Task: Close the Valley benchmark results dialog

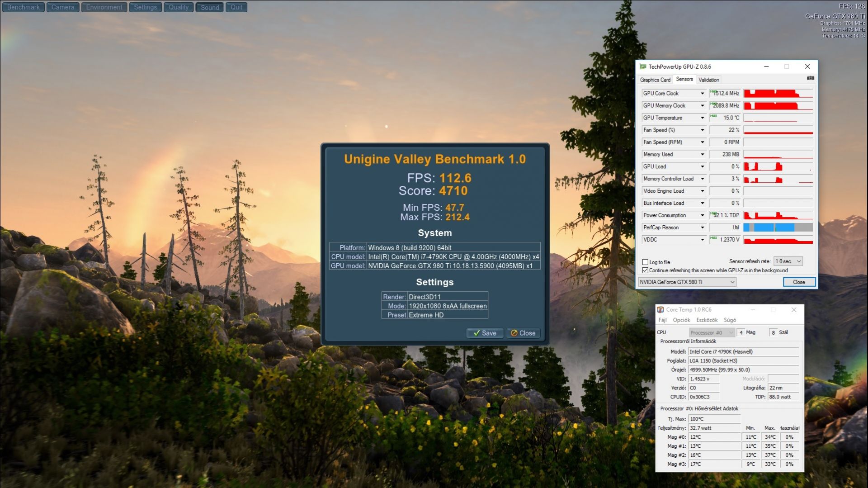Action: (523, 333)
